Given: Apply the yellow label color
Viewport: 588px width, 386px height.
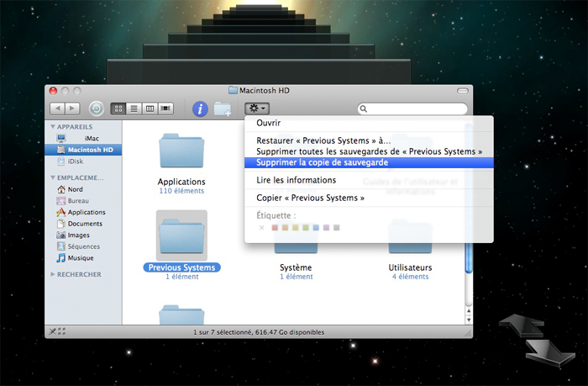Looking at the screenshot, I should pos(296,228).
